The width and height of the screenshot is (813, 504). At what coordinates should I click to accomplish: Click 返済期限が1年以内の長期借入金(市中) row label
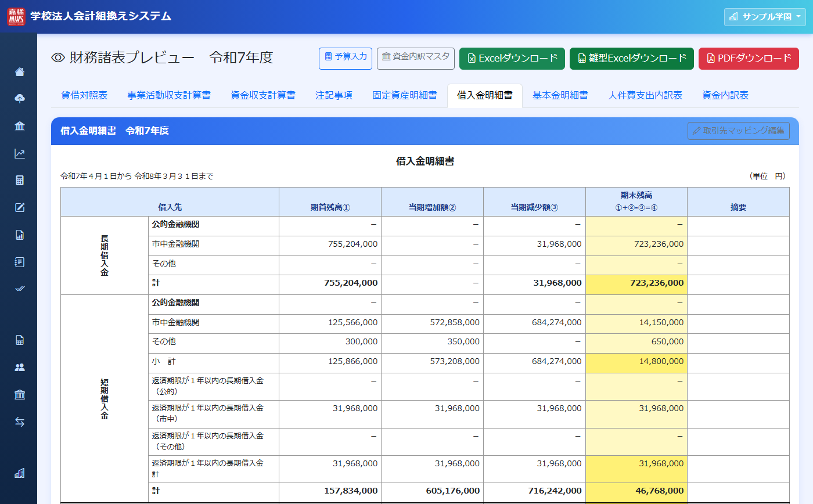click(x=214, y=415)
